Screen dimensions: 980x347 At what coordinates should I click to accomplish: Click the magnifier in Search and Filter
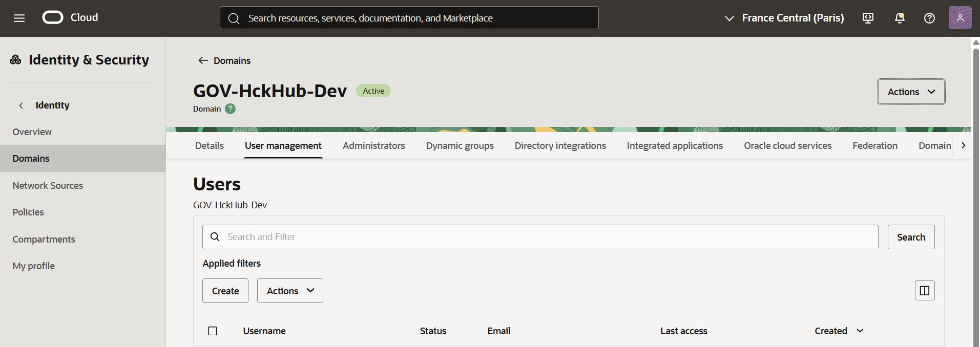pyautogui.click(x=215, y=237)
